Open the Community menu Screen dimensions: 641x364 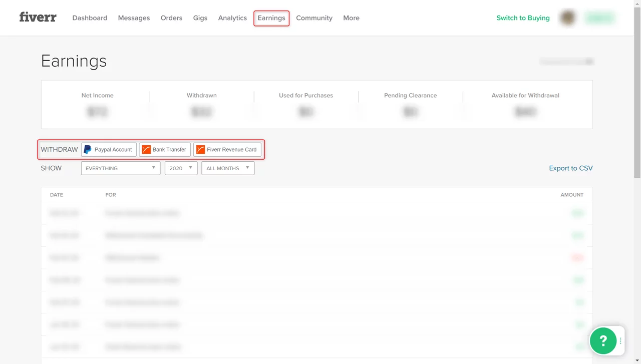(x=314, y=18)
